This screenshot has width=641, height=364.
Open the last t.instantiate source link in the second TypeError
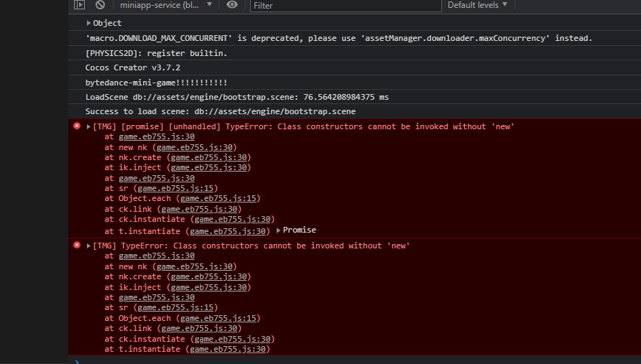[x=228, y=350]
